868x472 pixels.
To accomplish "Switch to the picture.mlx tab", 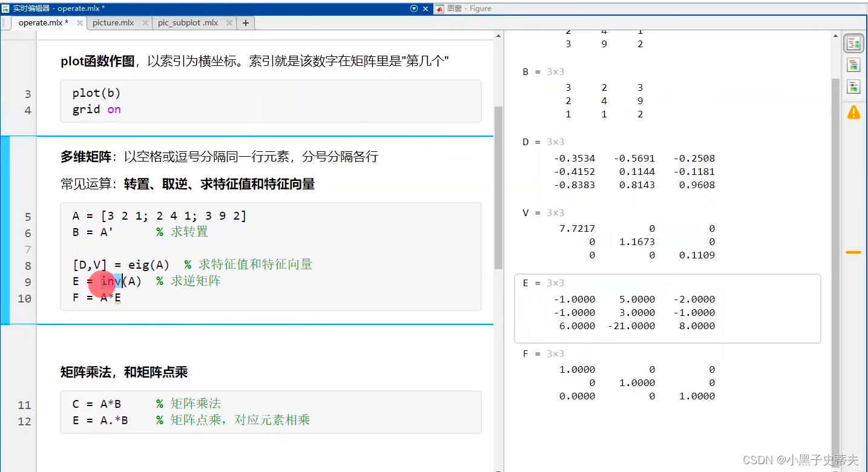I will (x=113, y=23).
